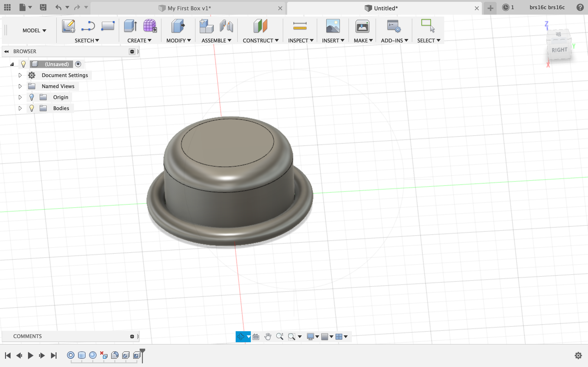Click the Create Sketch icon
This screenshot has width=588, height=367.
pos(68,26)
